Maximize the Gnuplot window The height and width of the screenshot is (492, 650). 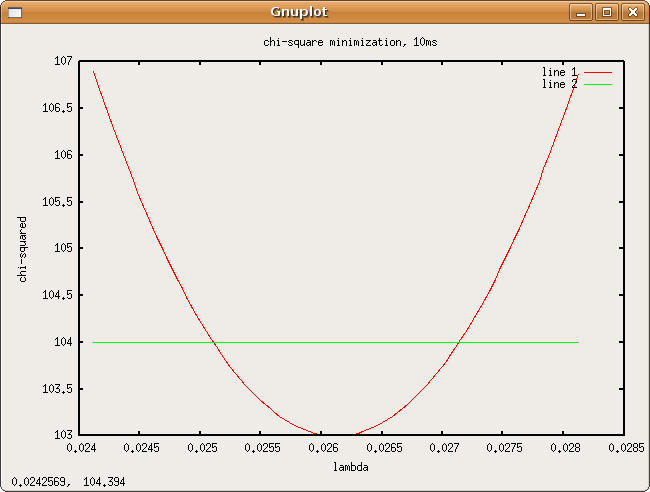click(x=606, y=12)
